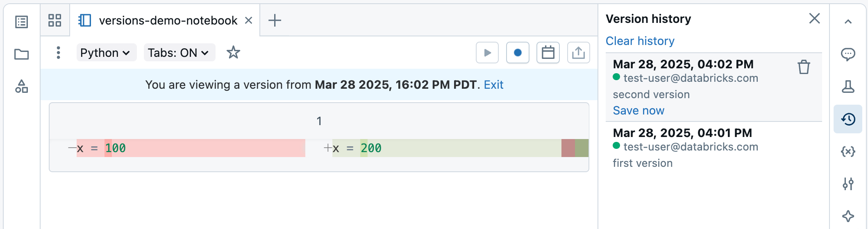Open the schedule calendar icon
This screenshot has width=868, height=229.
tap(548, 53)
